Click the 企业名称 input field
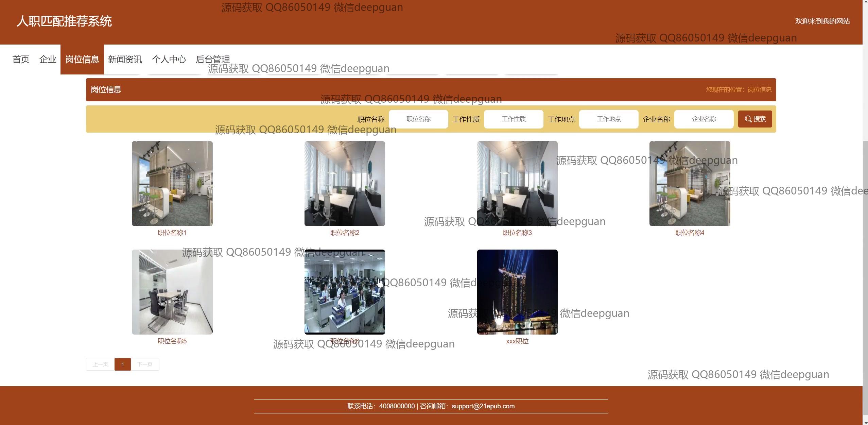Image resolution: width=868 pixels, height=425 pixels. (704, 119)
